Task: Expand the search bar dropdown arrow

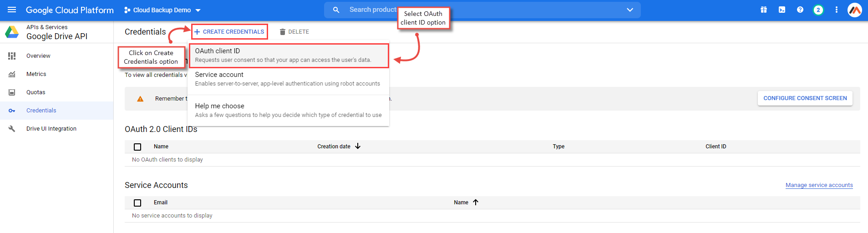Action: pos(630,10)
